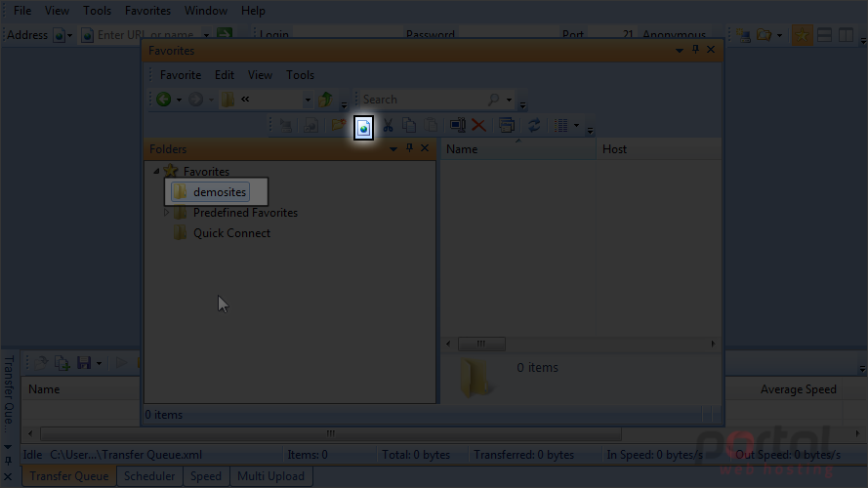
Task: Click the Properties window icon
Action: click(507, 125)
